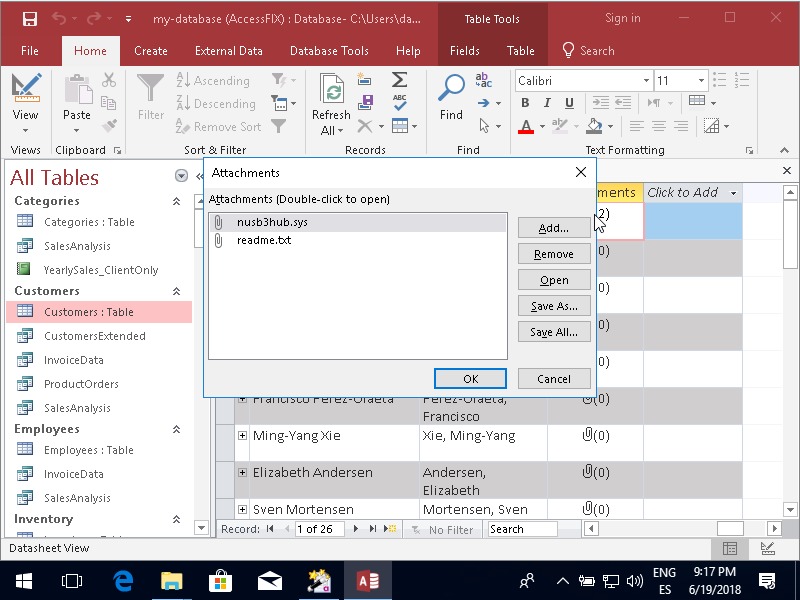Select the readme.txt attachment
800x600 pixels.
(x=264, y=240)
